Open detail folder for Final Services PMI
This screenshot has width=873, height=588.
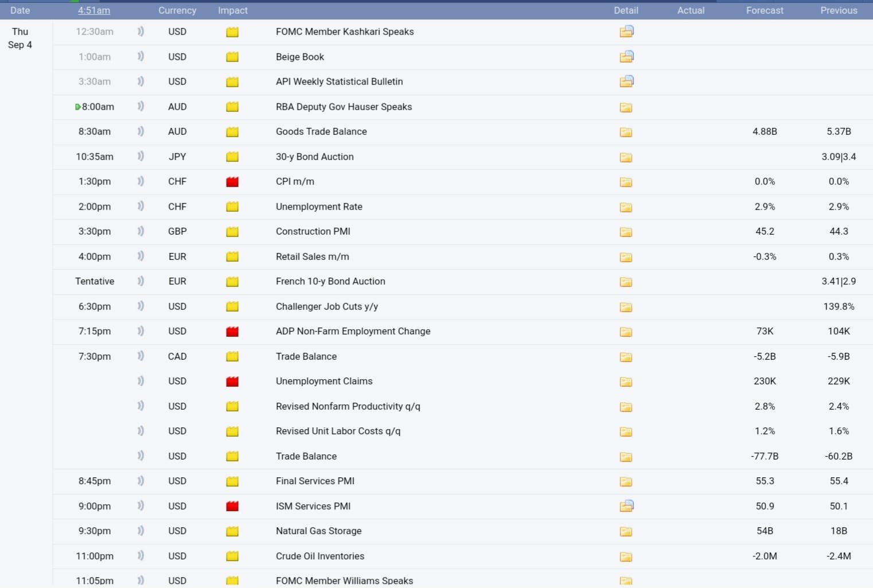(626, 481)
